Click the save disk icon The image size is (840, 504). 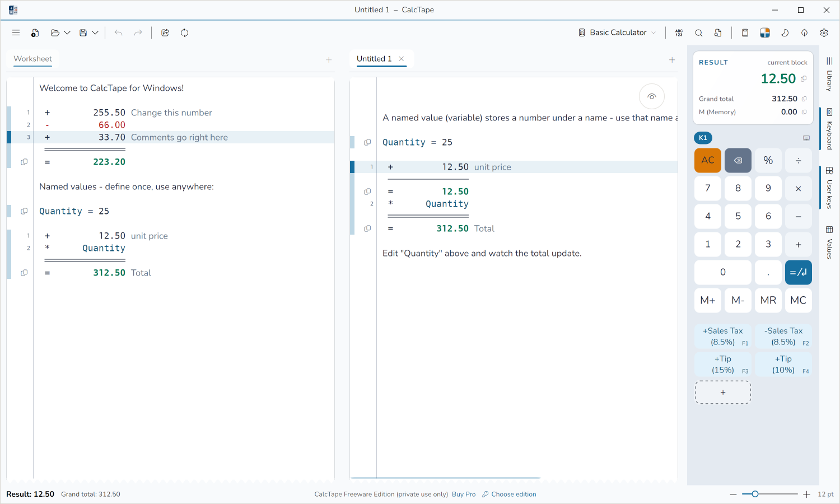pyautogui.click(x=83, y=32)
